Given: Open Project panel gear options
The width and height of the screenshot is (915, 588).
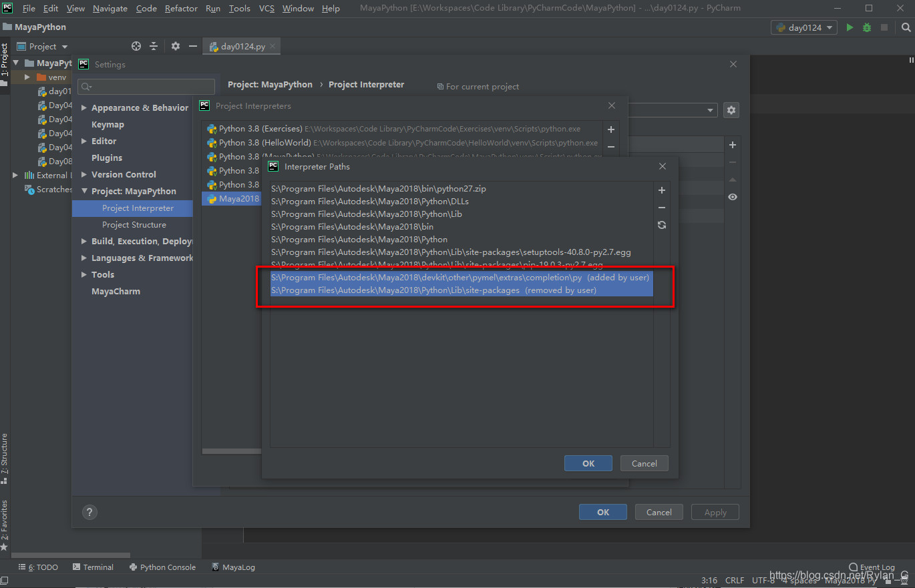Looking at the screenshot, I should [x=176, y=46].
